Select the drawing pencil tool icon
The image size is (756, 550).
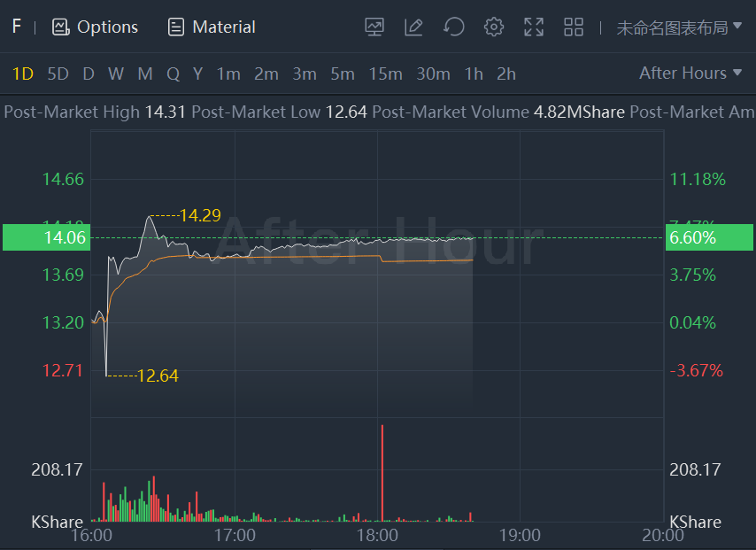coord(413,27)
